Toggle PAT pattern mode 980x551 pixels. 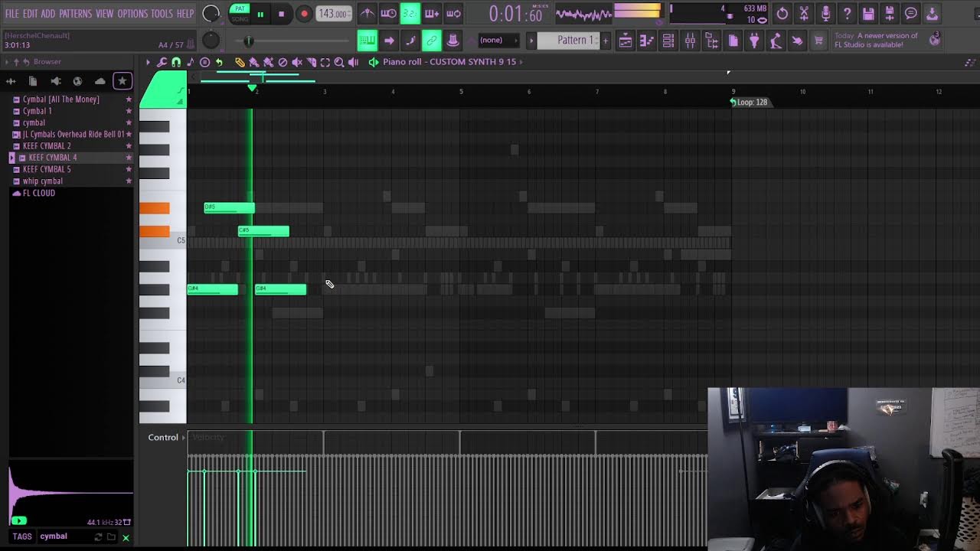240,8
